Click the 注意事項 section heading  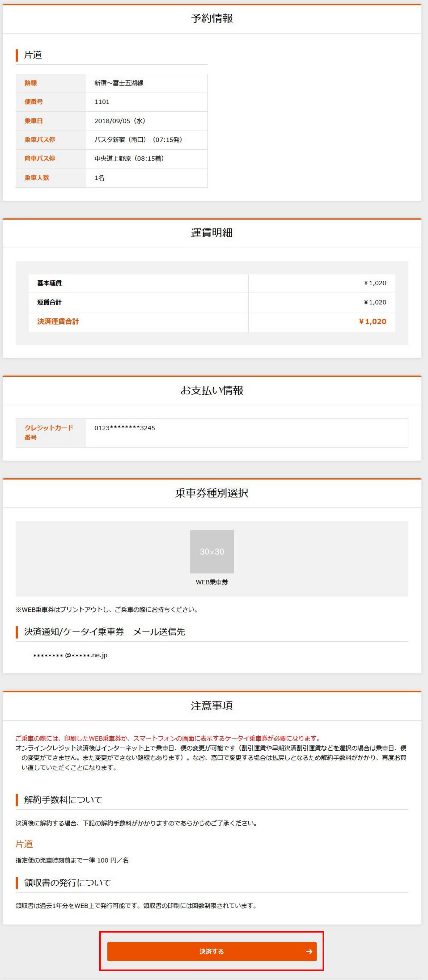(212, 706)
